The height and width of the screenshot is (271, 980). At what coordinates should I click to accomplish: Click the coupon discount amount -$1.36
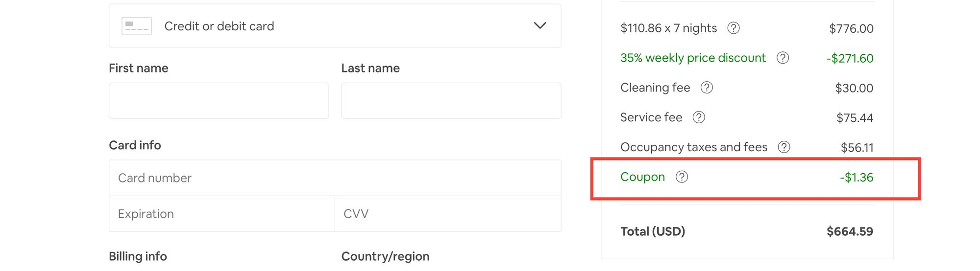click(x=857, y=177)
